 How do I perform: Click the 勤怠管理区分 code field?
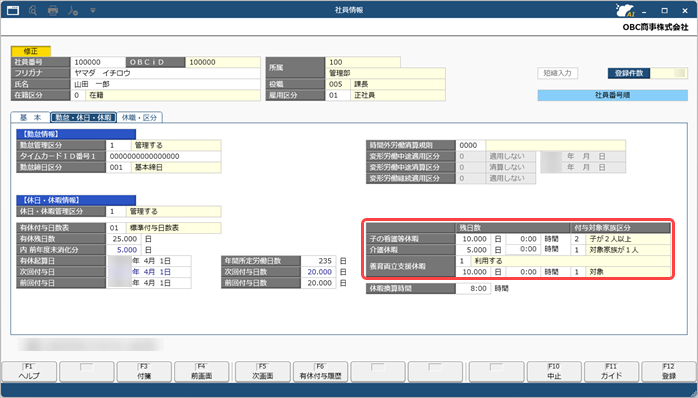pos(118,145)
